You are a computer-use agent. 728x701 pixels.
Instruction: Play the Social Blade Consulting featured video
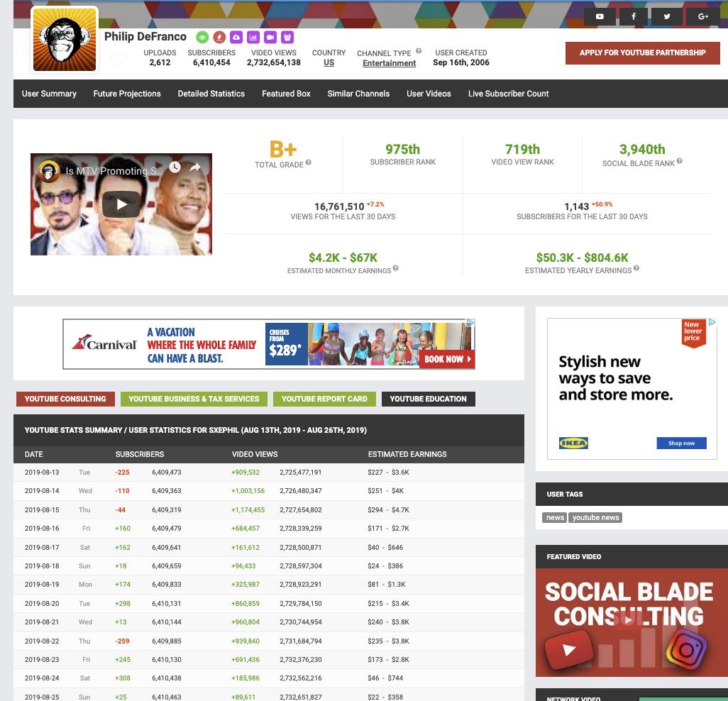628,619
